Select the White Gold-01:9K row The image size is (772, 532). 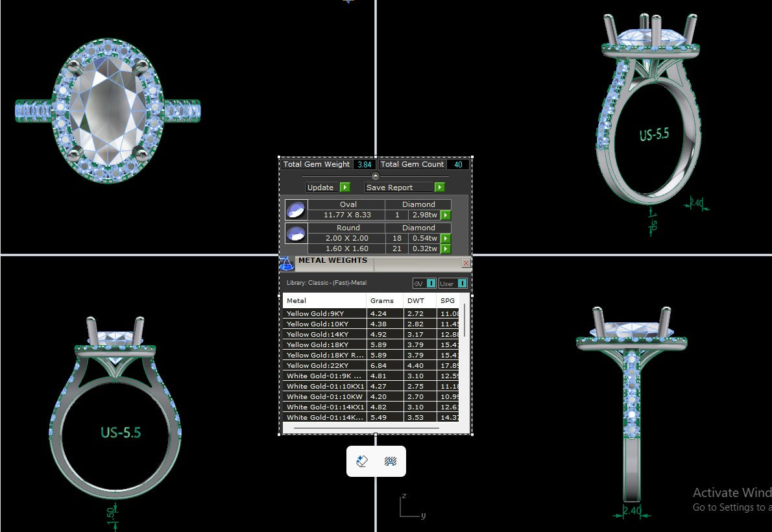(370, 376)
